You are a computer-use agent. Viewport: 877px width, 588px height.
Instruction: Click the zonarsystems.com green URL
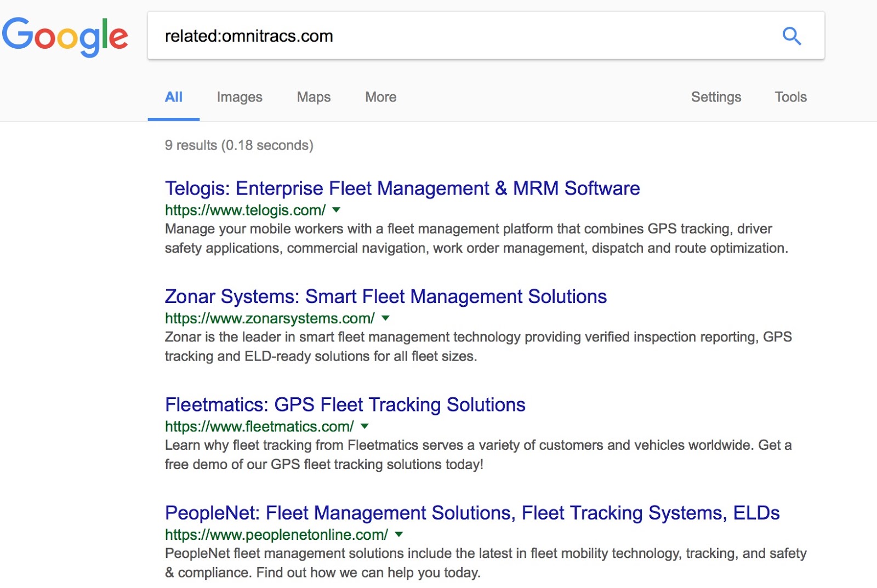[x=270, y=318]
